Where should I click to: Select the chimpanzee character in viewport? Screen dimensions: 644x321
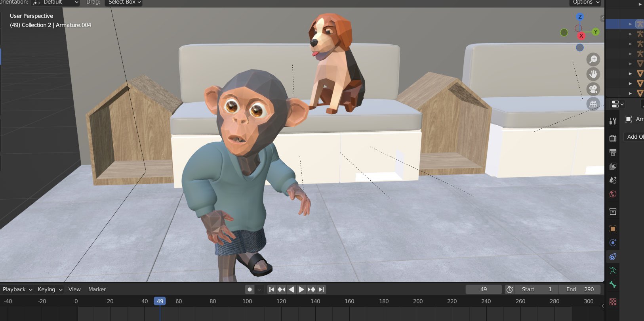click(246, 174)
